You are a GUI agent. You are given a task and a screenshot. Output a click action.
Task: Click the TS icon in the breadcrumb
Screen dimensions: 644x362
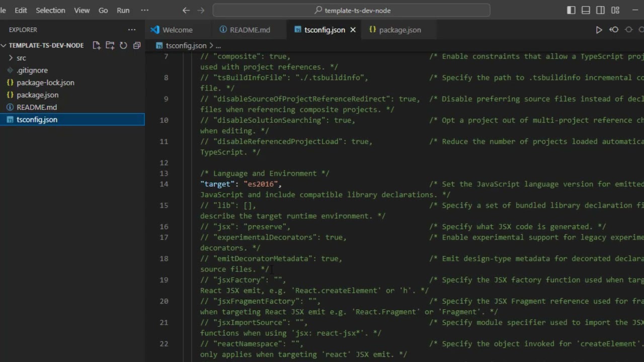tap(159, 45)
